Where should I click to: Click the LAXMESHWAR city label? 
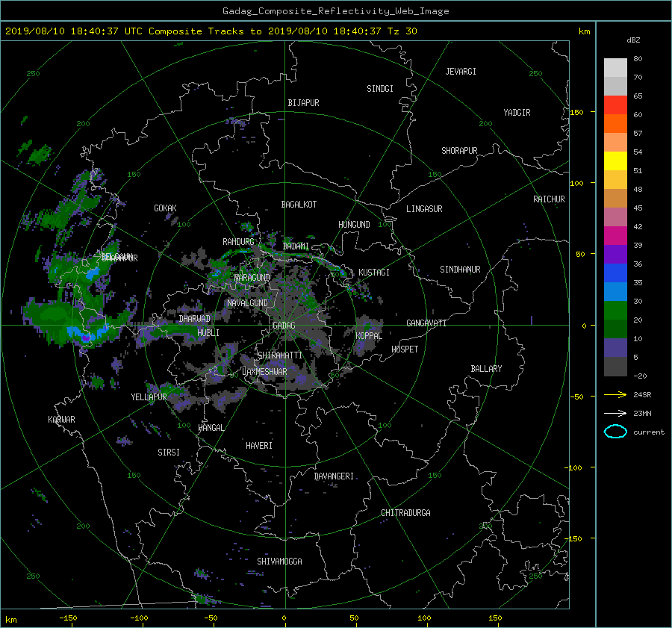[264, 372]
